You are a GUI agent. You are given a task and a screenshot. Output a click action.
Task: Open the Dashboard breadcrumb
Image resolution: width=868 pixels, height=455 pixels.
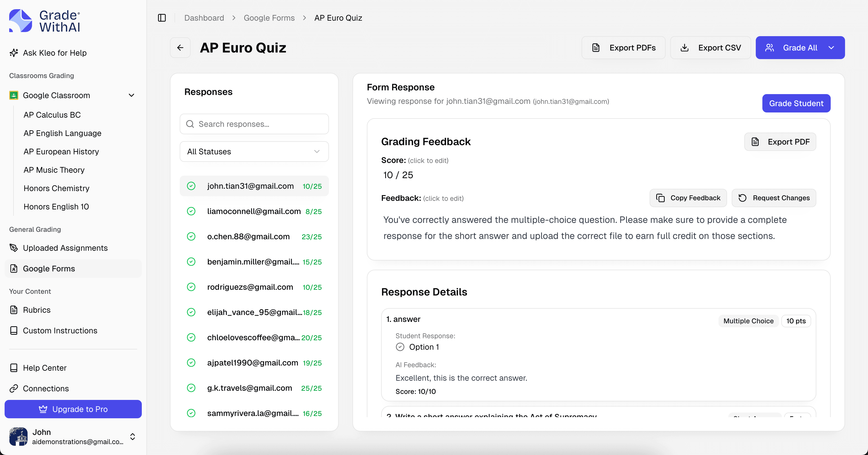(x=204, y=18)
